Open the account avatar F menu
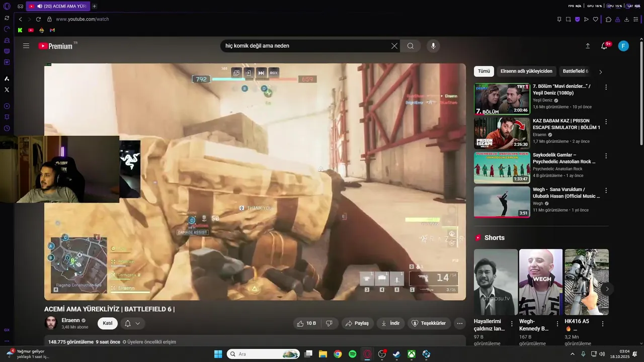The width and height of the screenshot is (644, 362). pos(623,46)
